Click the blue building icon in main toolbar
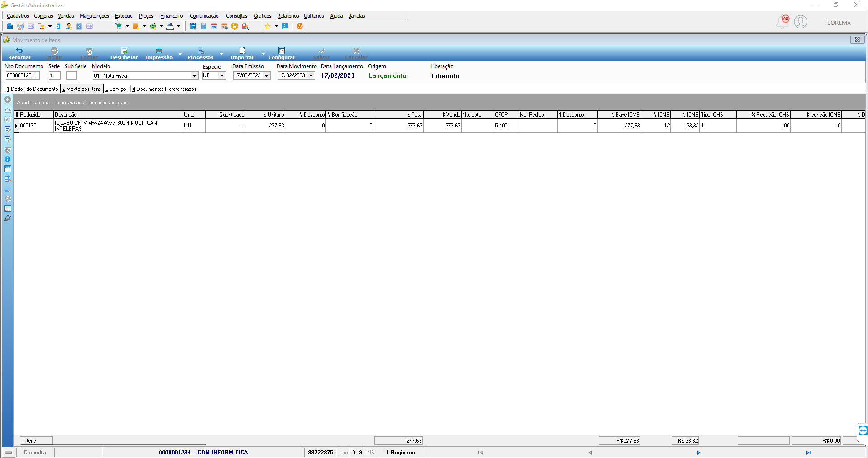The image size is (868, 458). 9,26
